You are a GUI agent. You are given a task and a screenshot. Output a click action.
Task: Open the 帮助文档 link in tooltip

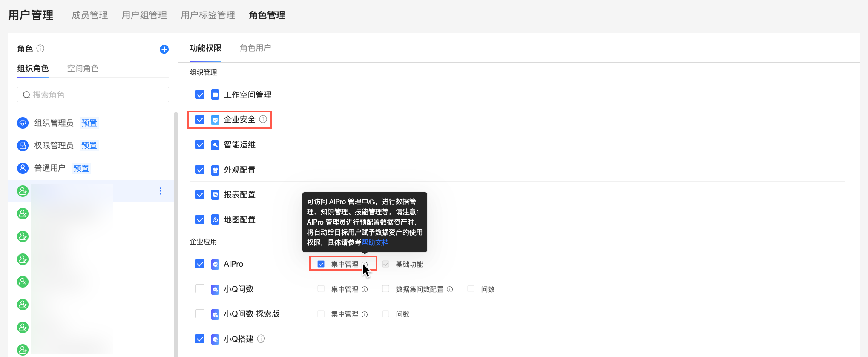click(375, 242)
